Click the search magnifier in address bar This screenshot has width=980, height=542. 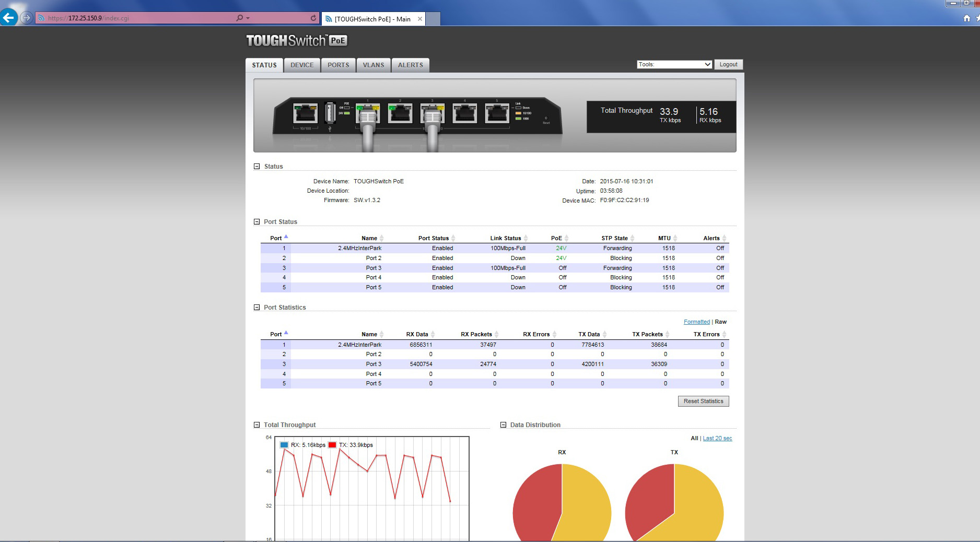point(239,18)
